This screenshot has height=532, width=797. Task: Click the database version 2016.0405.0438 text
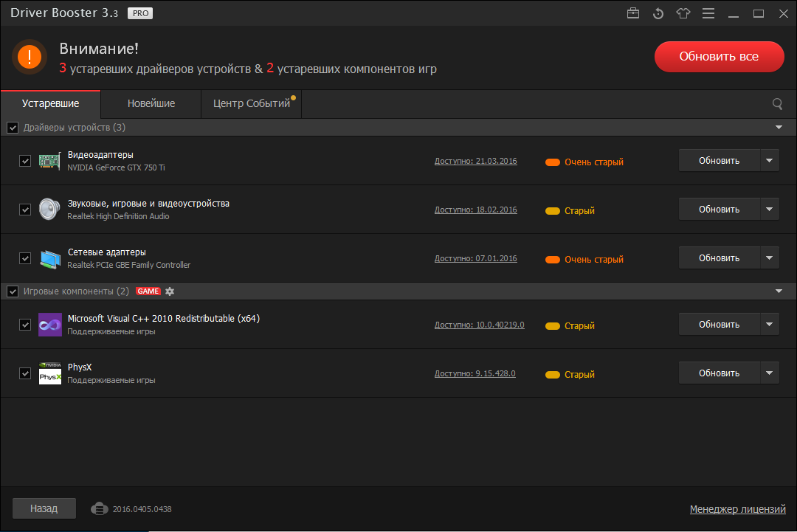point(142,509)
